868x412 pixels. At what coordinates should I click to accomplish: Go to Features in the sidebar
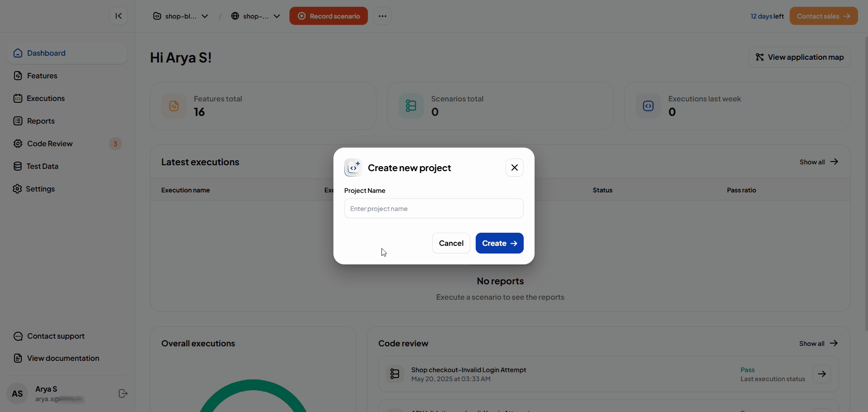[42, 76]
